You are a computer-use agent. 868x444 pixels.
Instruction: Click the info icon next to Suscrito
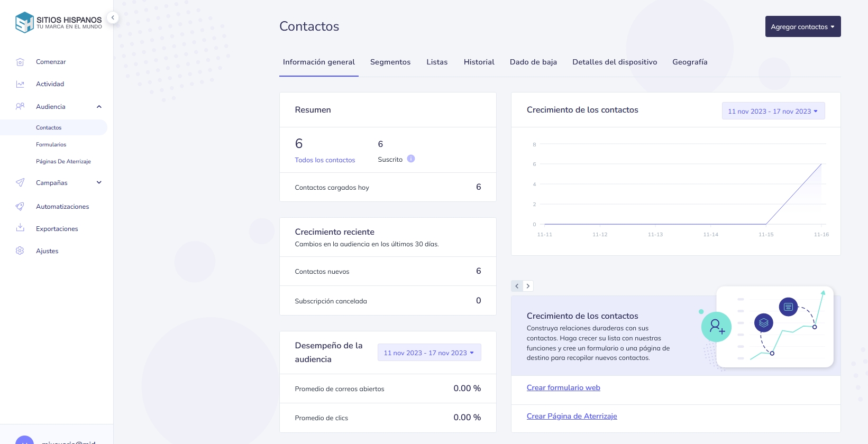tap(411, 159)
